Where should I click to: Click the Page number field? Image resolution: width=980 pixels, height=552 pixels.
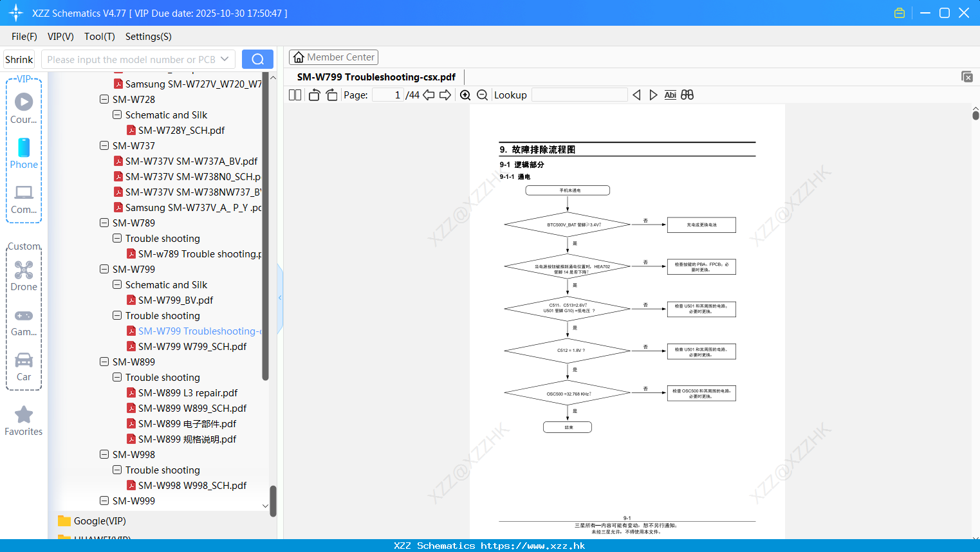388,95
